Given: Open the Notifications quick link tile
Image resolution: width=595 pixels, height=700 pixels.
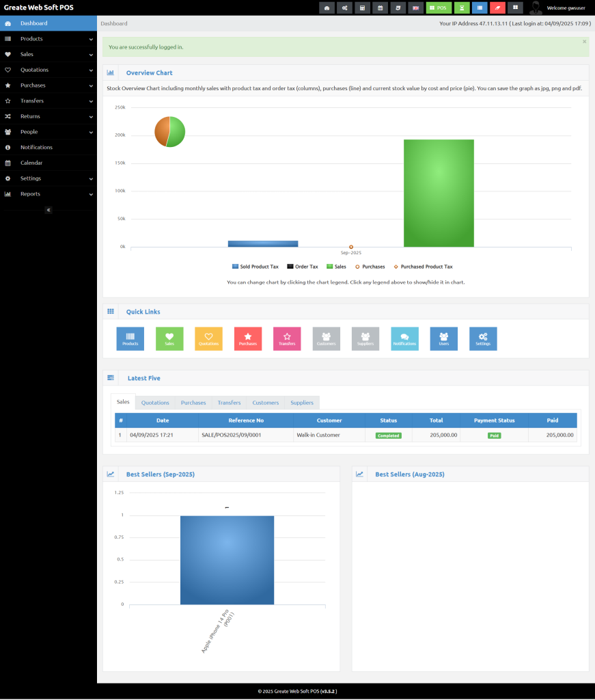Looking at the screenshot, I should point(404,338).
